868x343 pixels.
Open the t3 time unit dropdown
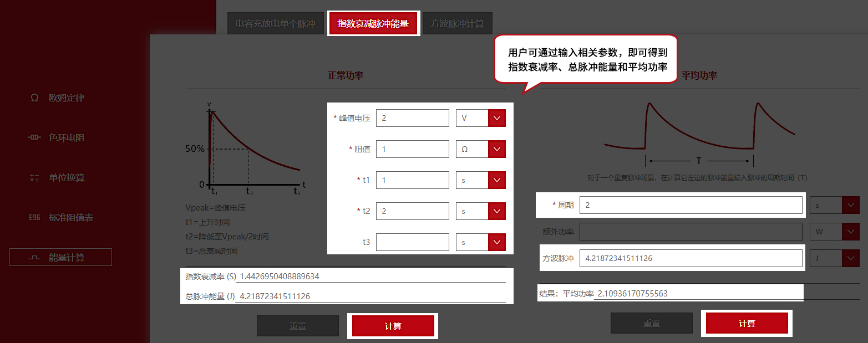[496, 242]
